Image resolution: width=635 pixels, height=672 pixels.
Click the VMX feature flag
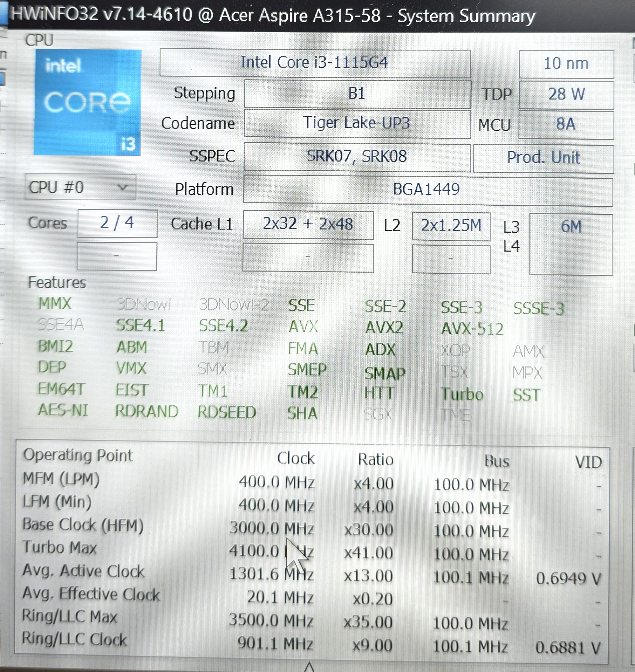[131, 368]
